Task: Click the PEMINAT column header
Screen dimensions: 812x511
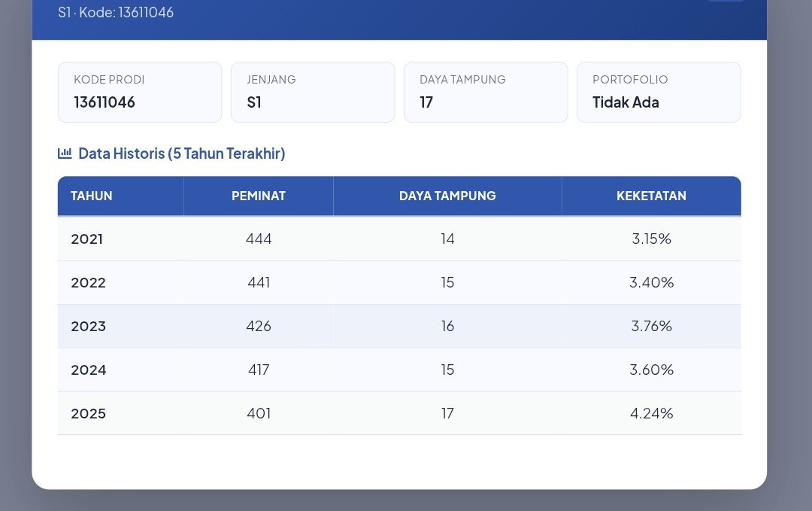Action: [259, 196]
